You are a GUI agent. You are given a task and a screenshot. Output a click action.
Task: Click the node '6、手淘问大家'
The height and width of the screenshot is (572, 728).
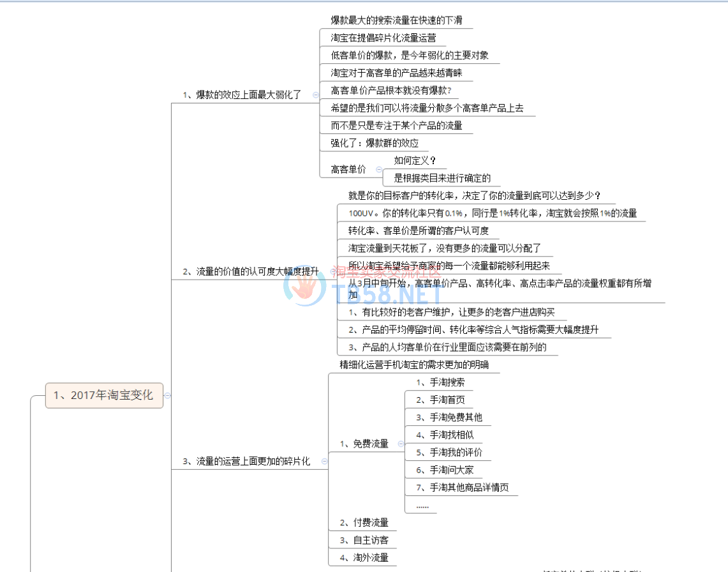445,470
